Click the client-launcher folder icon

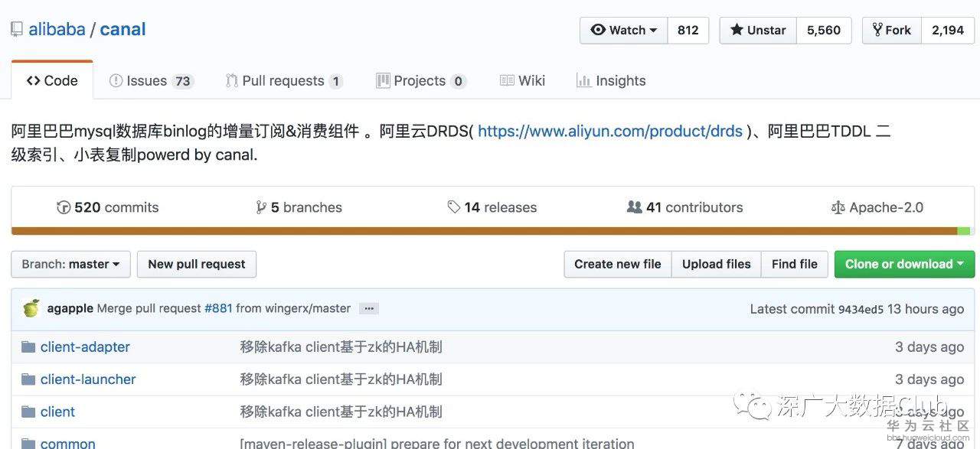click(28, 379)
